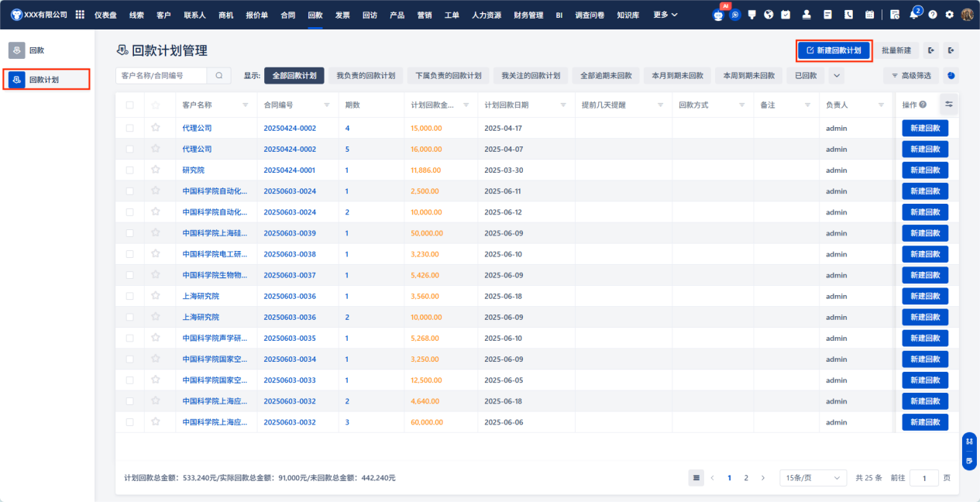Click the page jump number field
Image resolution: width=980 pixels, height=502 pixels.
pyautogui.click(x=924, y=478)
